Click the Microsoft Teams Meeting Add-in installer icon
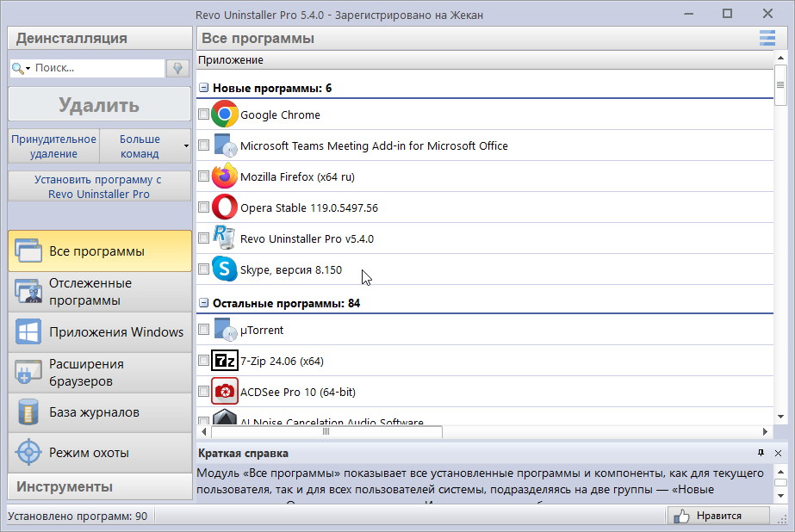 click(225, 145)
